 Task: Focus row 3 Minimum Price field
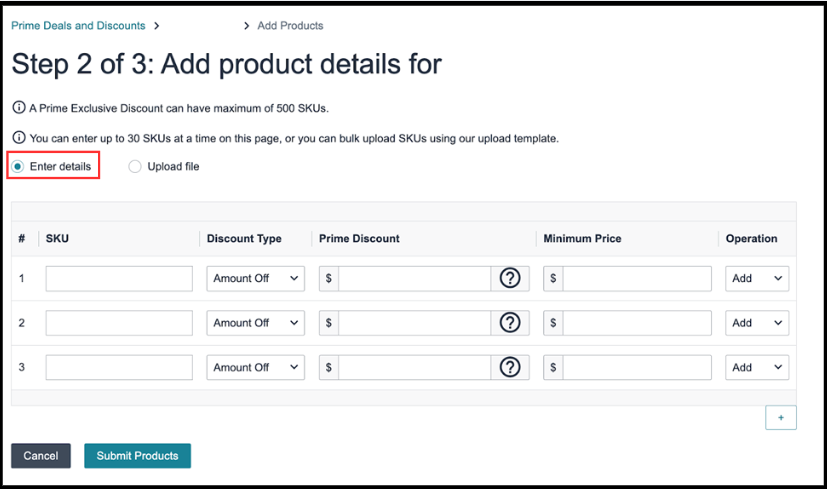637,367
